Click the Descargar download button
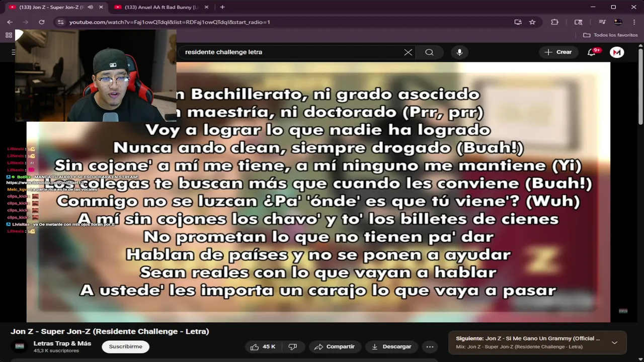Image resolution: width=644 pixels, height=362 pixels. tap(391, 347)
